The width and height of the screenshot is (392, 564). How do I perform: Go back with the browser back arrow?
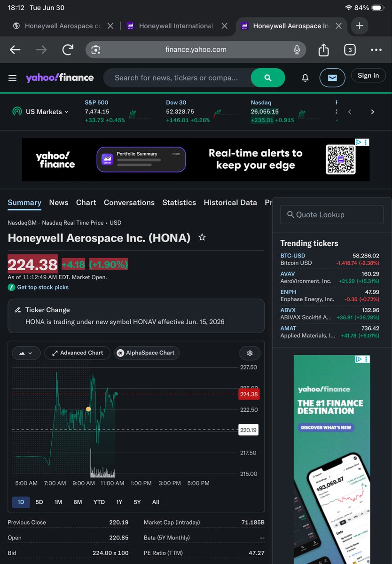click(15, 50)
